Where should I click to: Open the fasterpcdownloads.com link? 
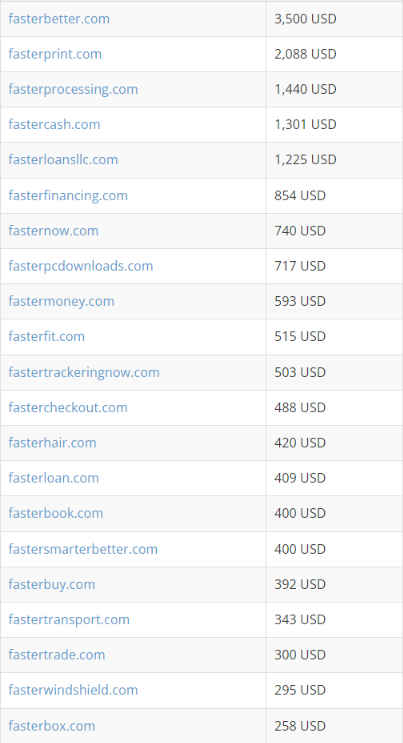tap(81, 266)
